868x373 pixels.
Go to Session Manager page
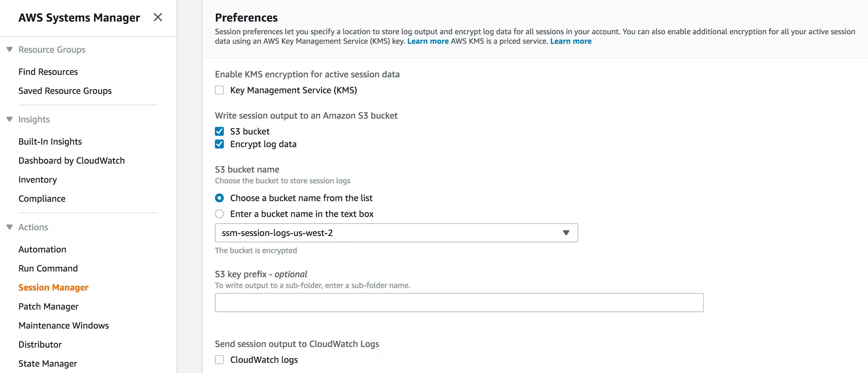tap(53, 287)
